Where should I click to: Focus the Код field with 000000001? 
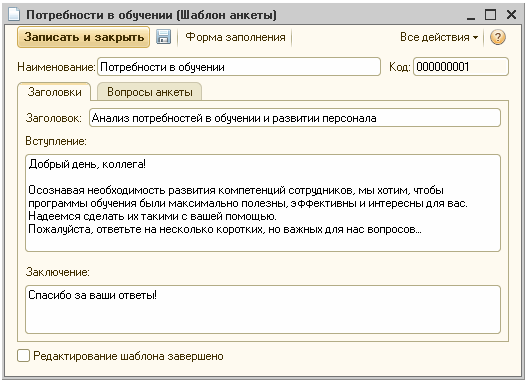click(x=461, y=67)
